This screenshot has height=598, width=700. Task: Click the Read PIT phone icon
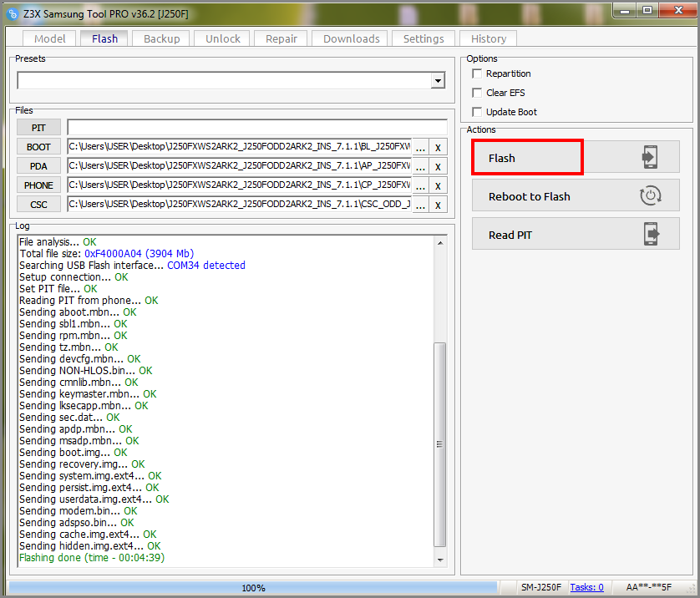click(652, 234)
